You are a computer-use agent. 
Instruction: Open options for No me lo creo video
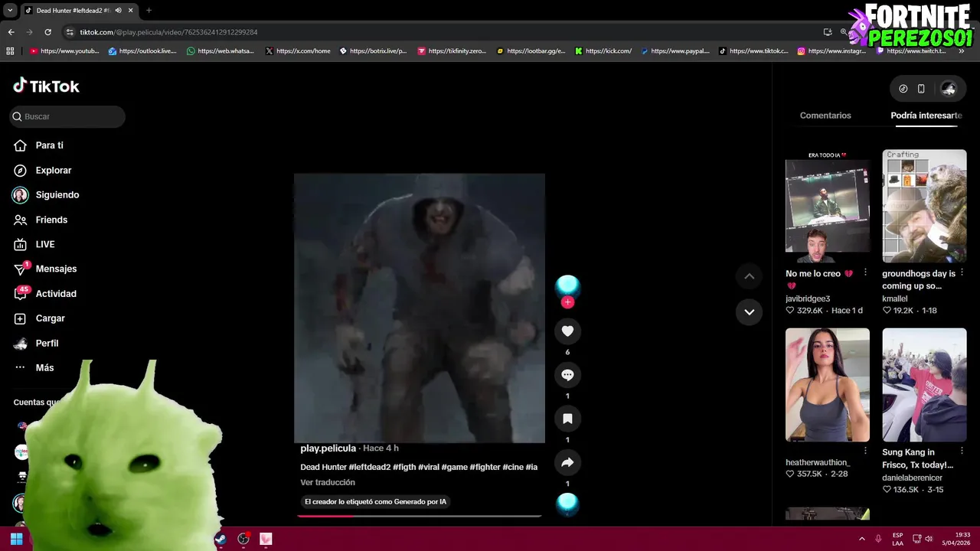pyautogui.click(x=865, y=273)
